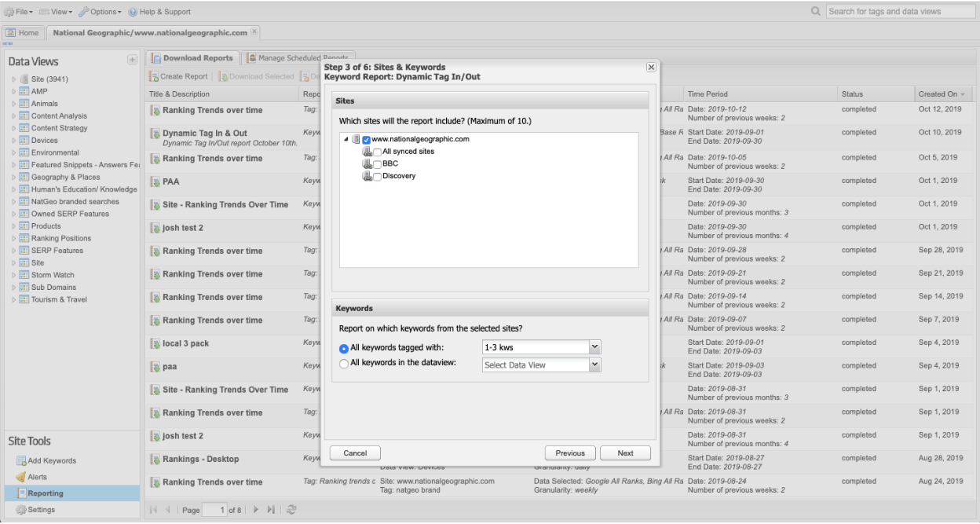Screen dimensions: 980x524
Task: Select 'All keywords in the dataview' radio button
Action: coord(343,364)
